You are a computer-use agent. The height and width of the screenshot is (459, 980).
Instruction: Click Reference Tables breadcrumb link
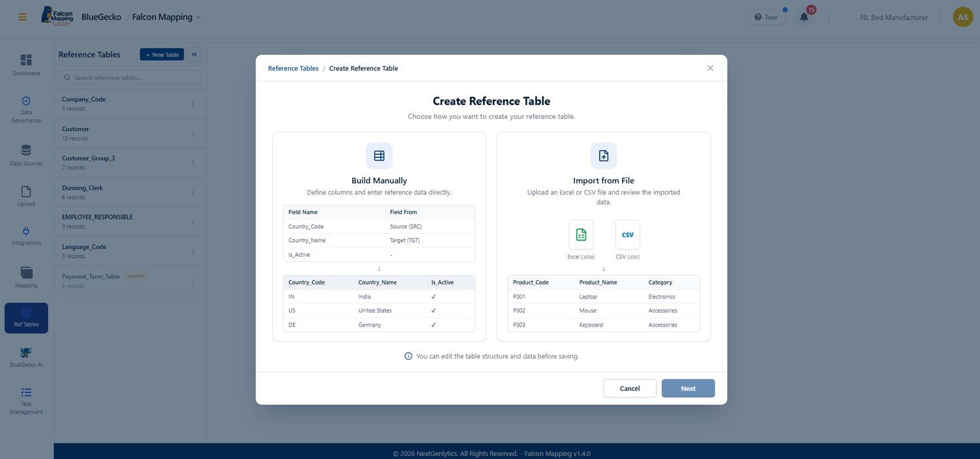pyautogui.click(x=293, y=69)
